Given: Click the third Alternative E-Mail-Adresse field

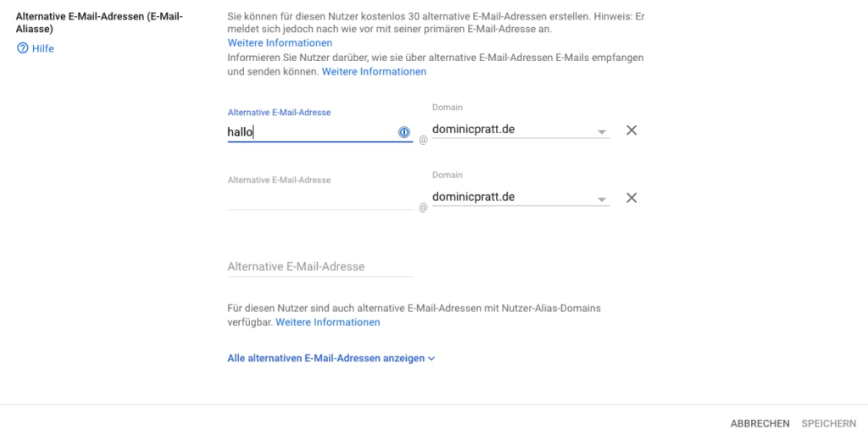Looking at the screenshot, I should coord(320,266).
